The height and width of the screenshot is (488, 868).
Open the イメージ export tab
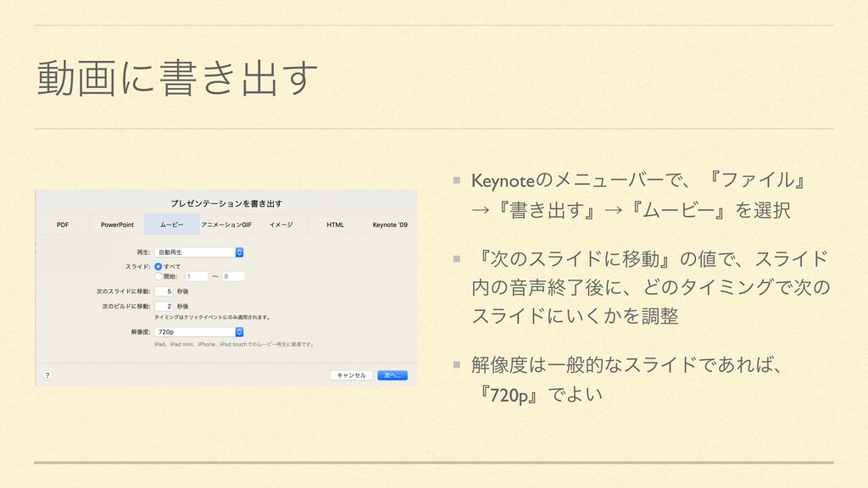point(281,225)
